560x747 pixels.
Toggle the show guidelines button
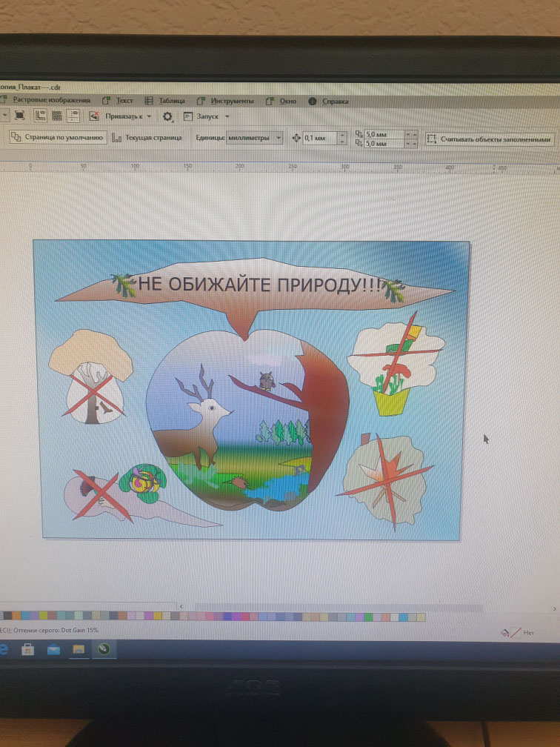(x=73, y=116)
